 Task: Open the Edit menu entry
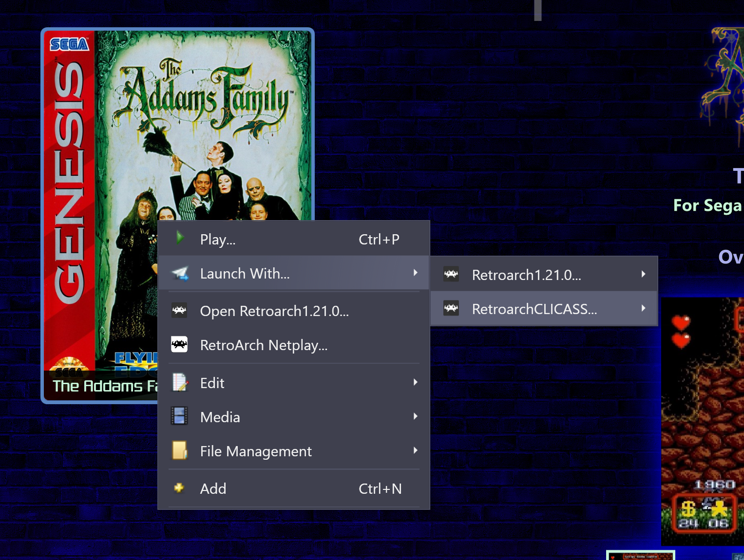coord(294,383)
